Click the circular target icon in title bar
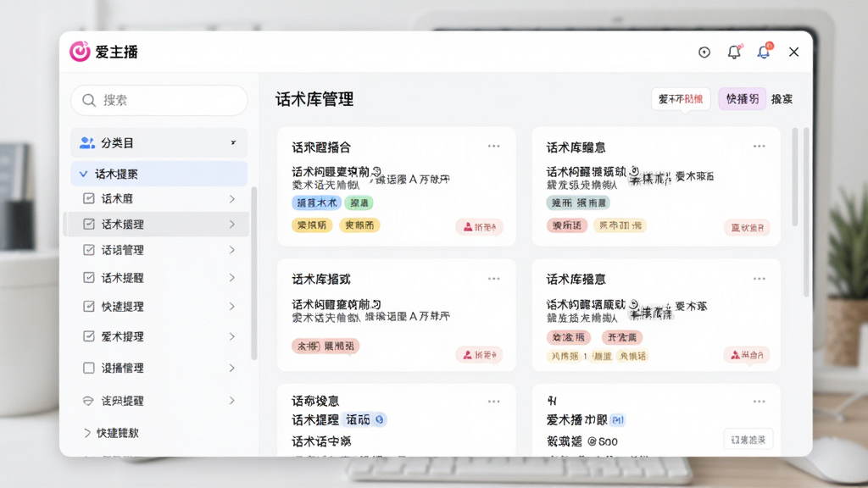 pyautogui.click(x=704, y=52)
